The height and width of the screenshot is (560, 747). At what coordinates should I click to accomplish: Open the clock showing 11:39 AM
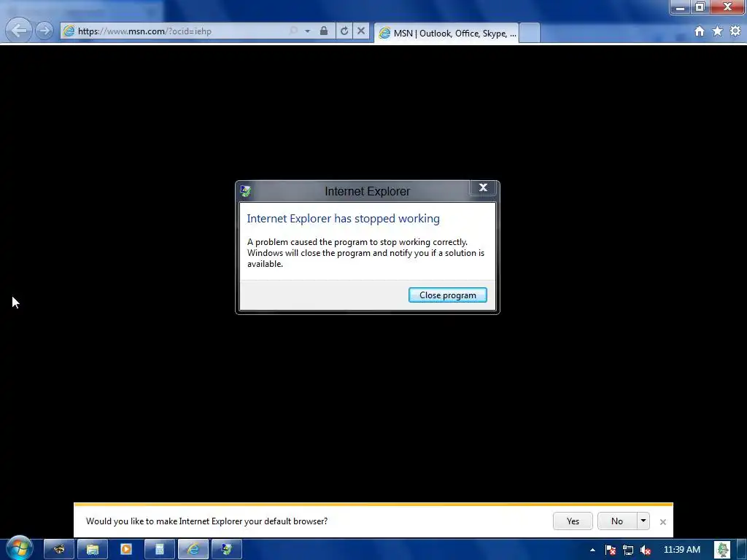tap(682, 550)
